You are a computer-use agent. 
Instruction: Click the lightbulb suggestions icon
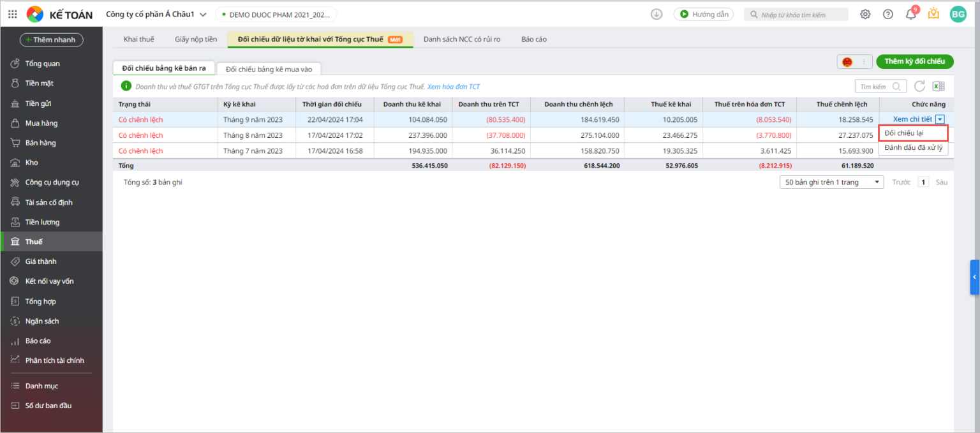(933, 14)
